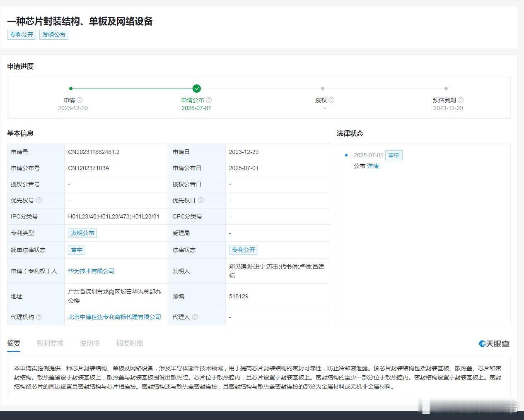Click the 申请 start progress dot
The image size is (524, 420).
pos(71,89)
